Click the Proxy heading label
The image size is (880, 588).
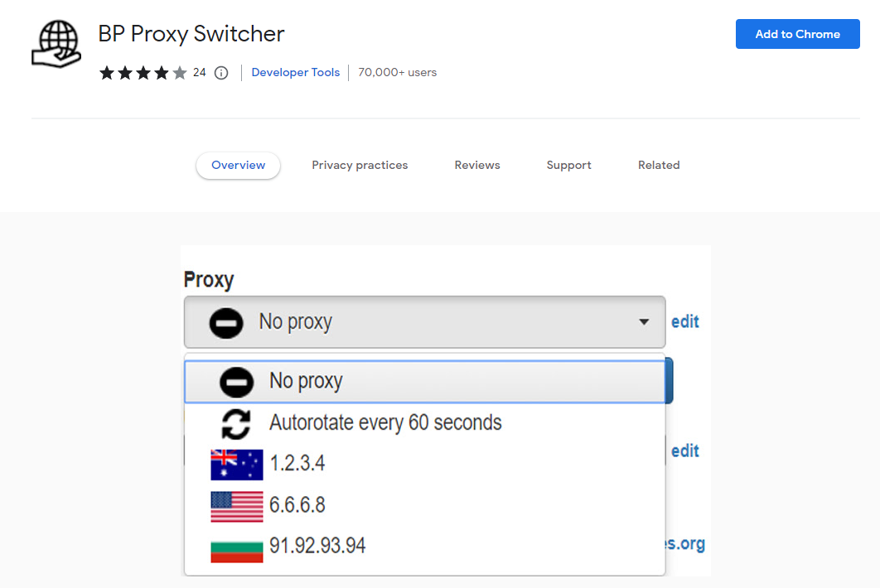point(209,279)
